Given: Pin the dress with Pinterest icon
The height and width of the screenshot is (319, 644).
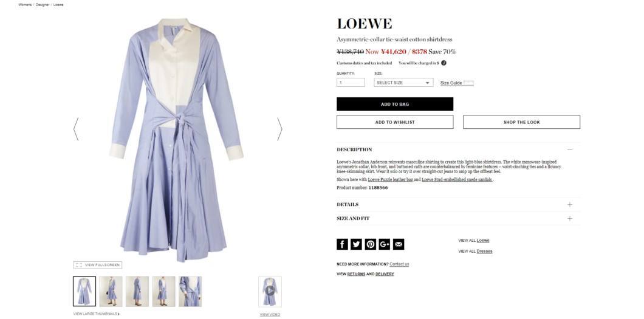Looking at the screenshot, I should [x=371, y=244].
